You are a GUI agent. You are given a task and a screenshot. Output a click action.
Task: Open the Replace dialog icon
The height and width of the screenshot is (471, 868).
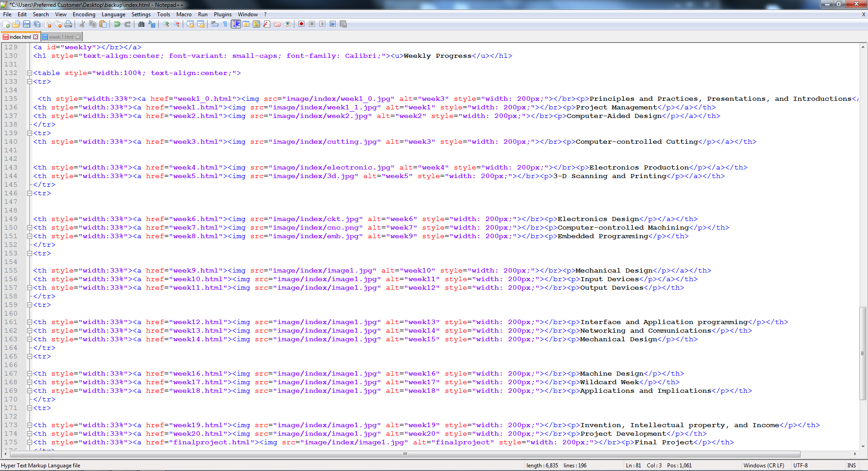152,24
